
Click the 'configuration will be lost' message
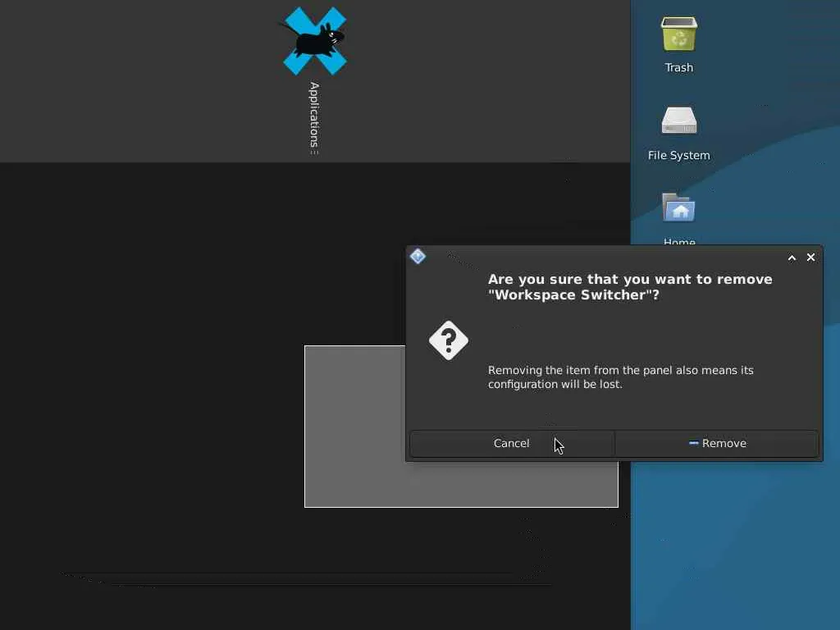(620, 377)
